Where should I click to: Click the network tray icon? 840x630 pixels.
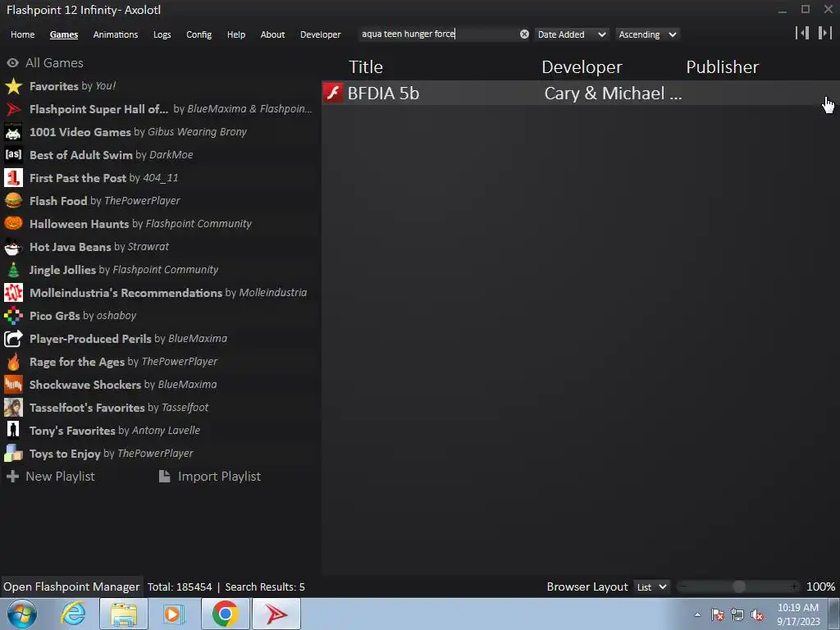pyautogui.click(x=737, y=614)
